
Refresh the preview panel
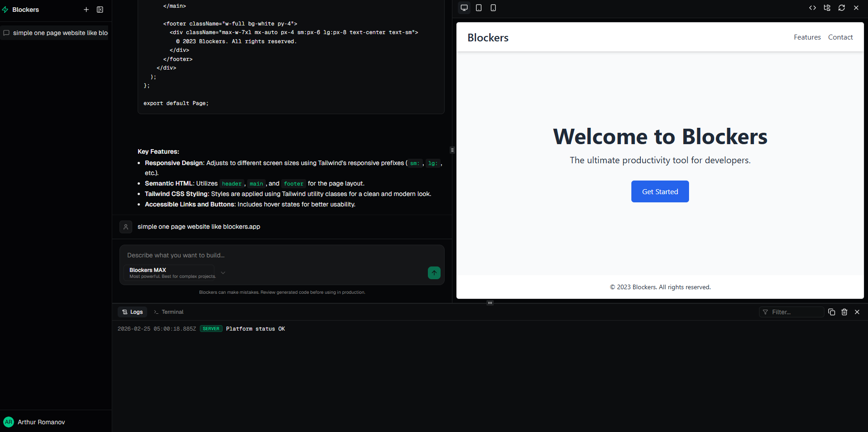click(842, 8)
